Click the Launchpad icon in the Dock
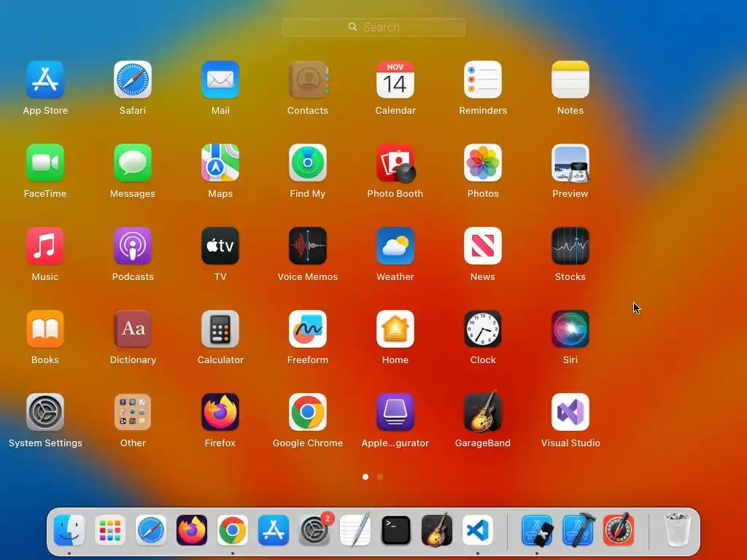747x560 pixels. click(x=110, y=530)
